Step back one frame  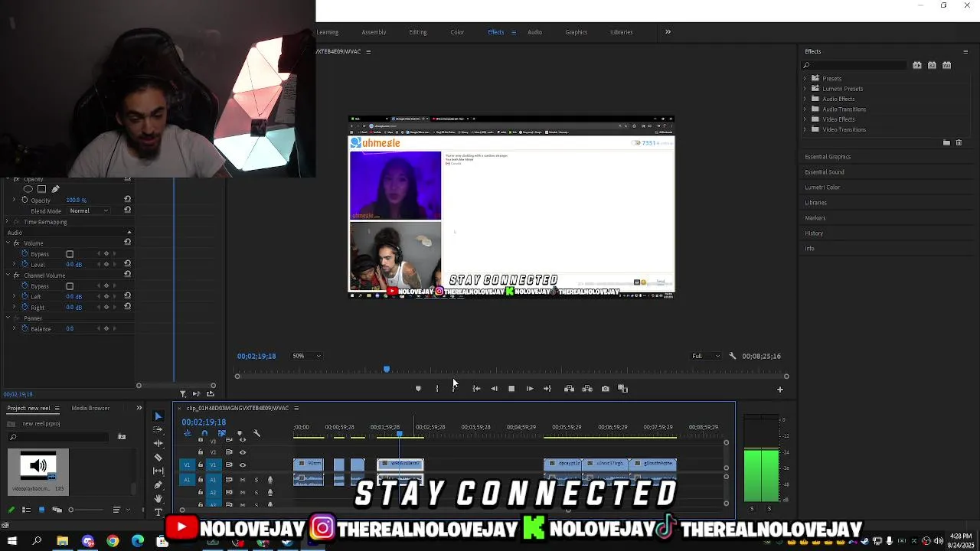[x=494, y=389]
